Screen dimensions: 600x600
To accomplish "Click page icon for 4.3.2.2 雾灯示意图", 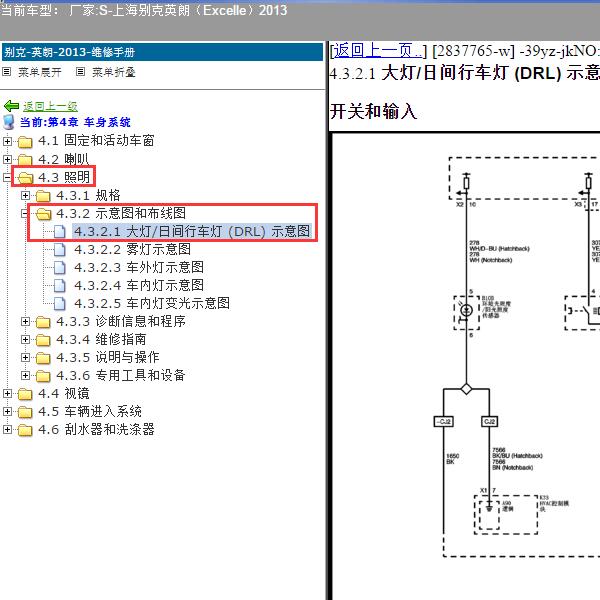I will pyautogui.click(x=59, y=249).
